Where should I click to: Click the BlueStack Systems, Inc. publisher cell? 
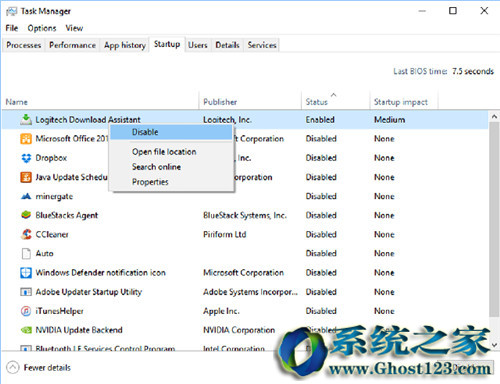pos(245,215)
